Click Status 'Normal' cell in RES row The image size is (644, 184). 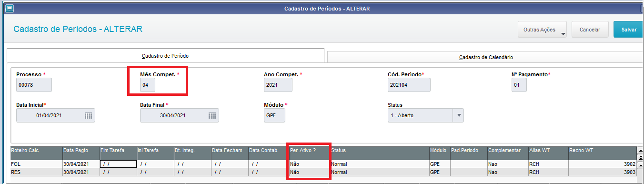click(x=379, y=172)
